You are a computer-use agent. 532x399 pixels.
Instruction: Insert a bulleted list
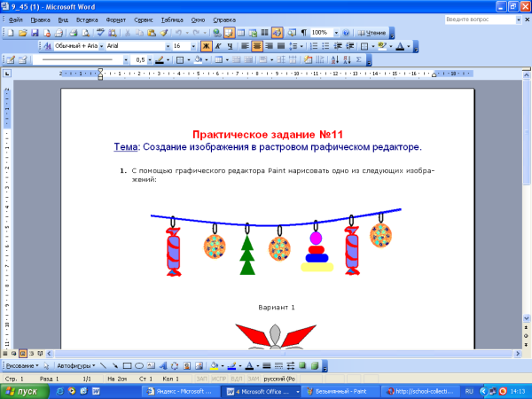tap(325, 46)
